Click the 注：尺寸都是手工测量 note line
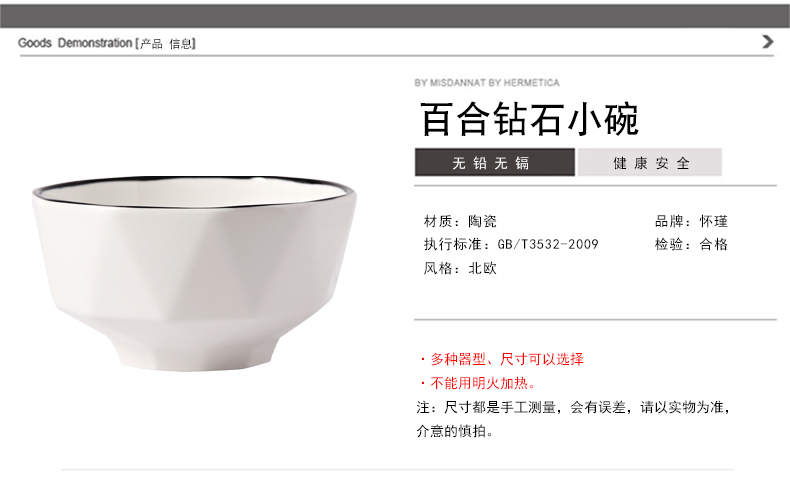 point(573,407)
